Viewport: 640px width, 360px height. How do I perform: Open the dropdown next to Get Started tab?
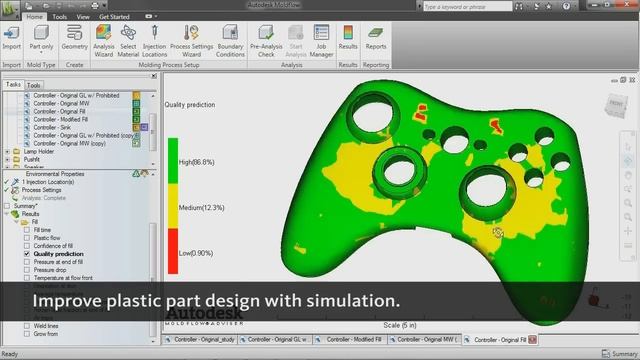tap(151, 16)
